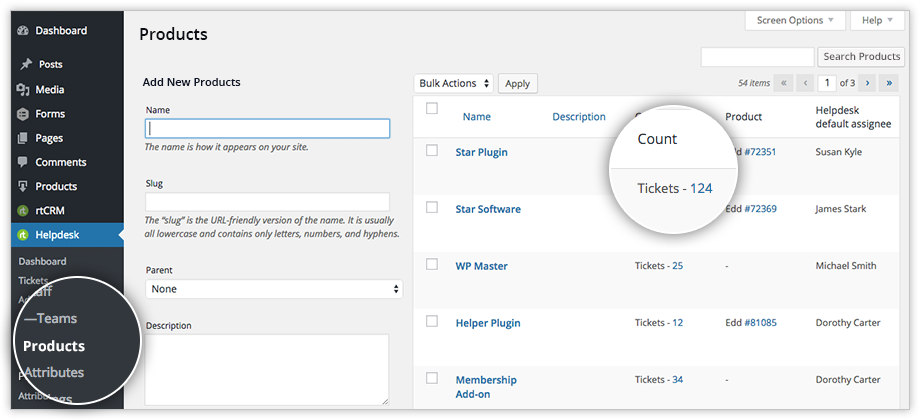
Task: Check the Star Software row checkbox
Action: click(432, 207)
